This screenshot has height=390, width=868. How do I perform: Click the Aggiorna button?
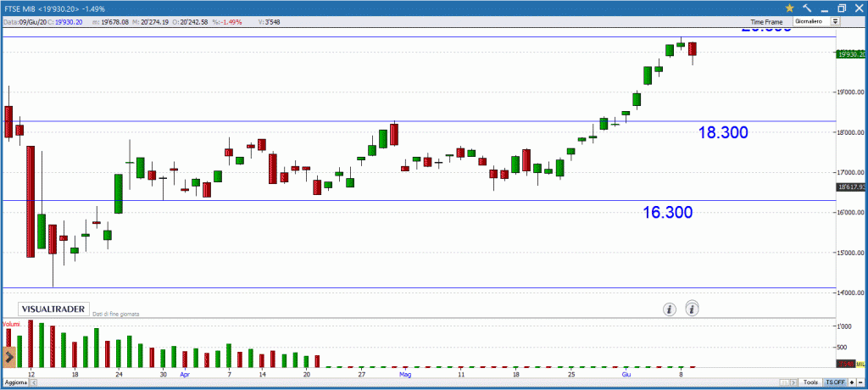click(x=16, y=383)
